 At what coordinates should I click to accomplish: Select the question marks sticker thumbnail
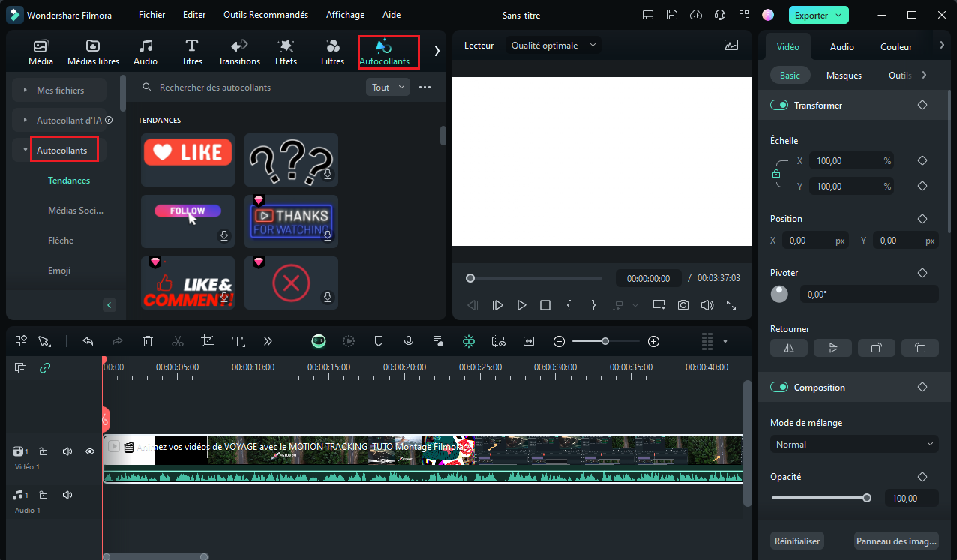(x=291, y=160)
